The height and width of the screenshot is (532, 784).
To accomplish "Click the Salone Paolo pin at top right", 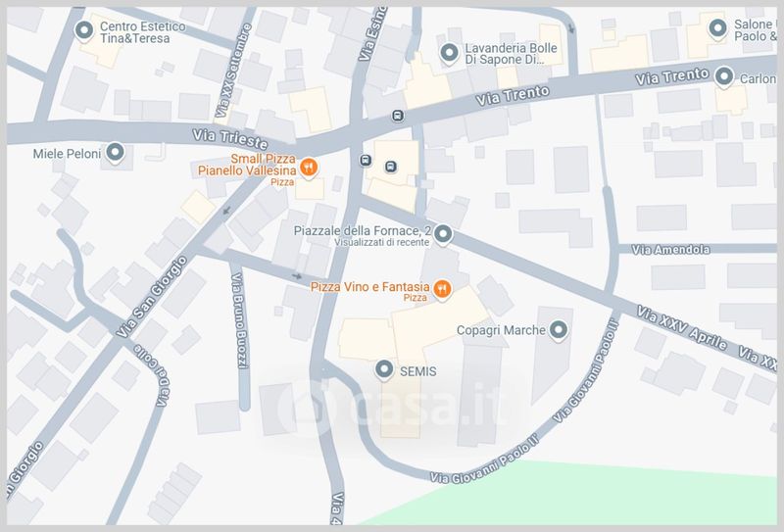I will point(718,27).
